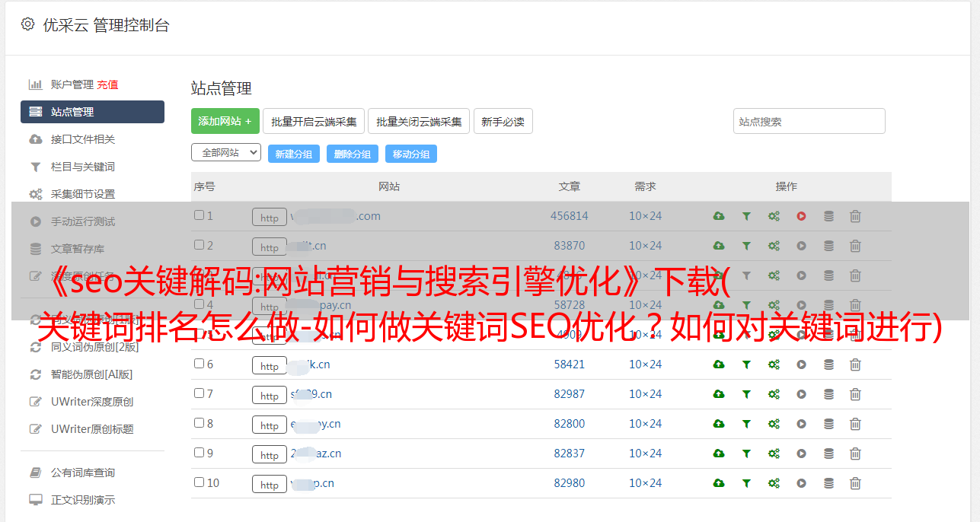Screen dimensions: 980x522
Task: Click the filter icon in row 1
Action: click(746, 216)
